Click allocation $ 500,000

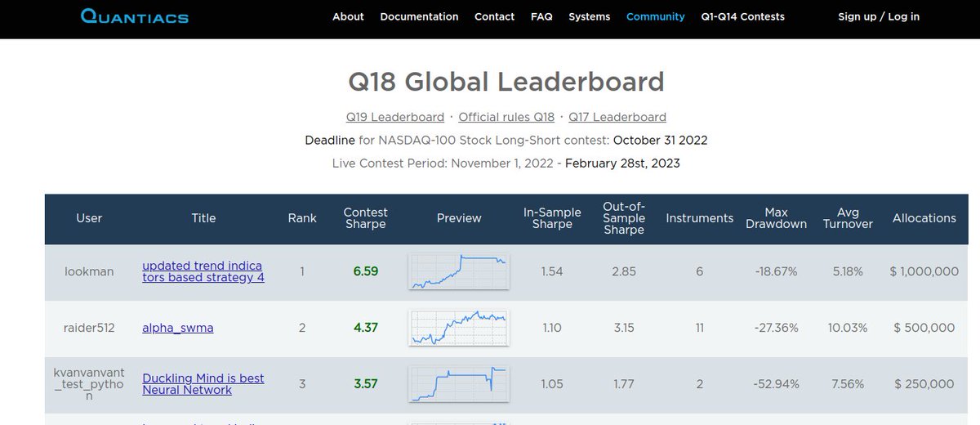click(x=924, y=328)
